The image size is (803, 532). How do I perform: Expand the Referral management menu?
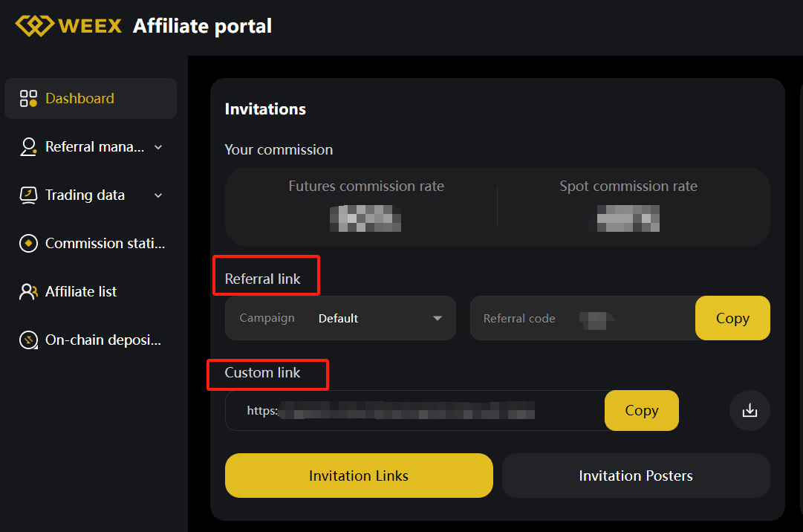(157, 146)
